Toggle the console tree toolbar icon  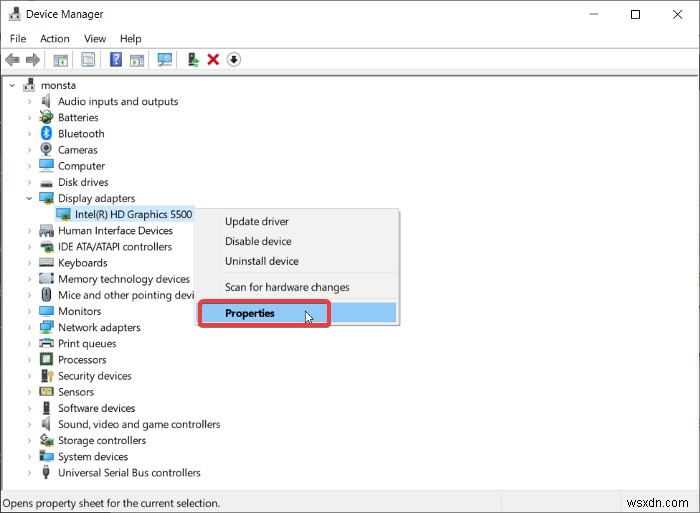tap(60, 59)
